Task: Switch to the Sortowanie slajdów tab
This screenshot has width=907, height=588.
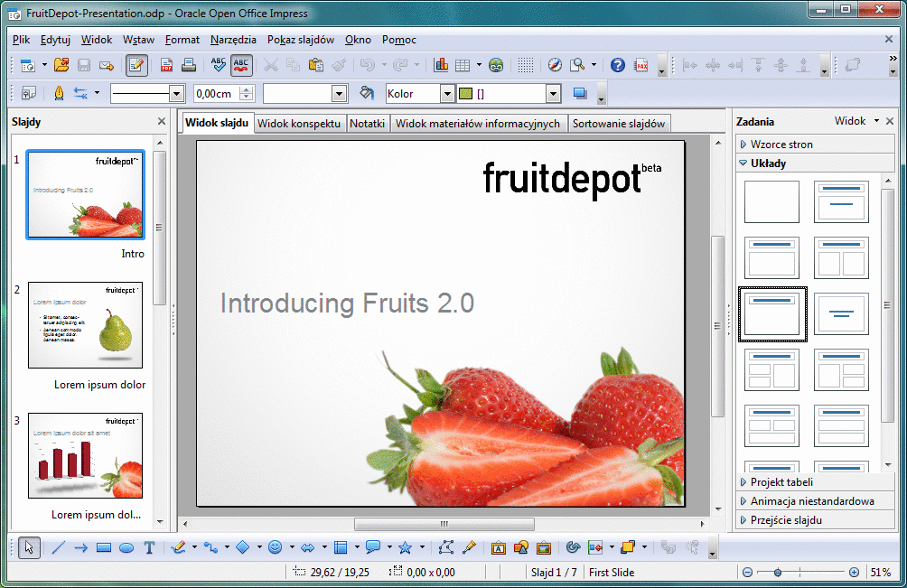Action: [619, 123]
